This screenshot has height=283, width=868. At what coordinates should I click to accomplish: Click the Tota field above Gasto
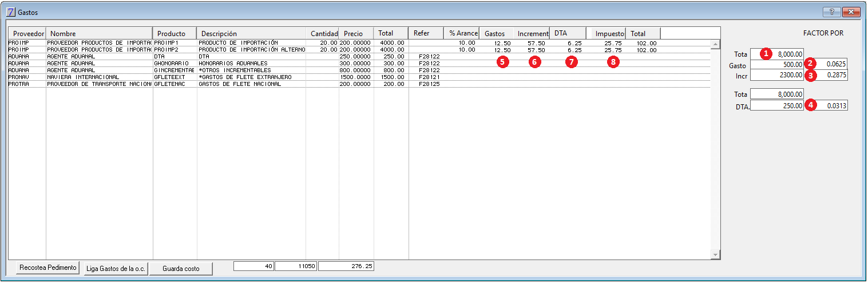click(x=777, y=54)
